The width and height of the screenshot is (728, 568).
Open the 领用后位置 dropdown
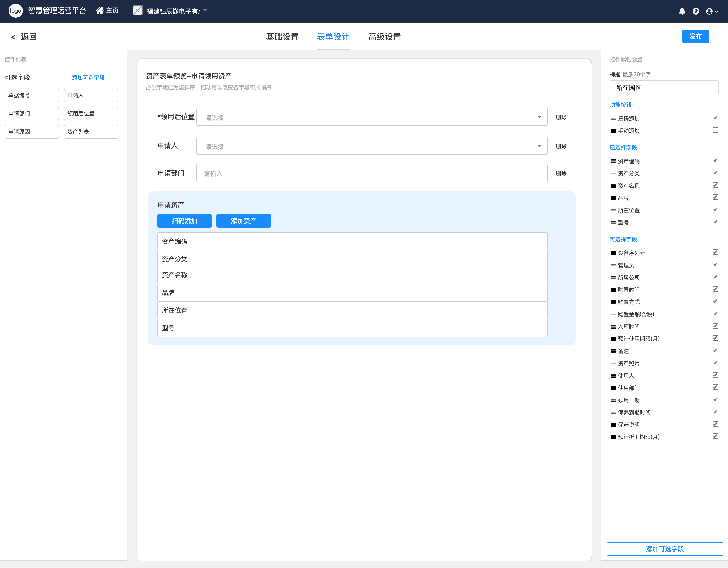point(372,117)
